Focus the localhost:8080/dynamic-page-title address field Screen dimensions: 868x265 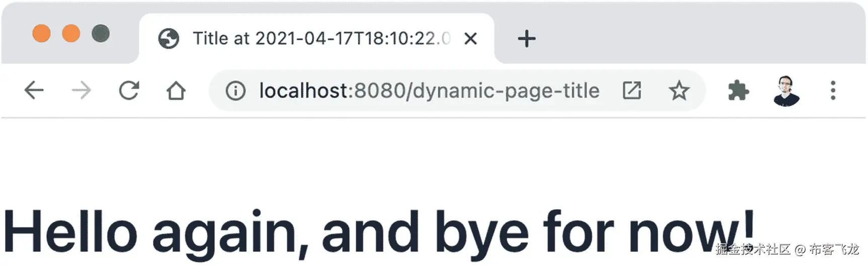tap(429, 91)
